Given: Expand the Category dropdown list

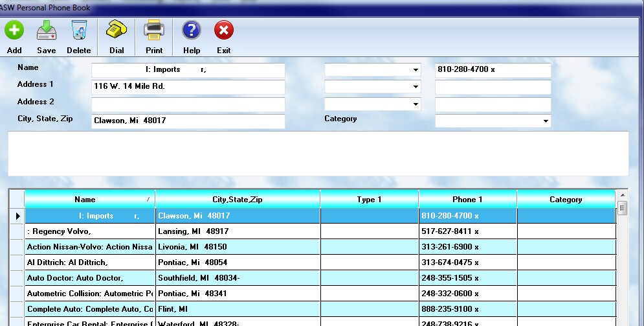Looking at the screenshot, I should pos(546,121).
